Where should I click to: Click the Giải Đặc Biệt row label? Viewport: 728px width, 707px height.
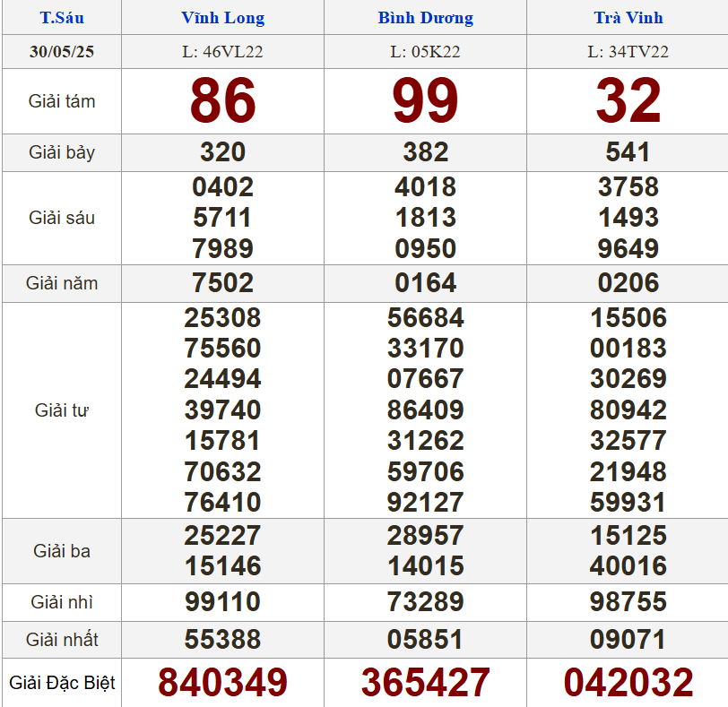(x=62, y=683)
